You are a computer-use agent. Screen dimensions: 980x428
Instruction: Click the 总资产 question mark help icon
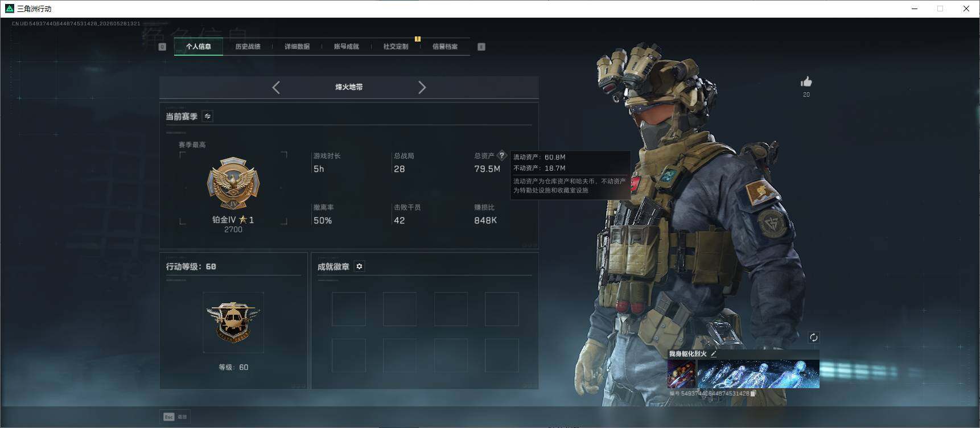tap(501, 155)
